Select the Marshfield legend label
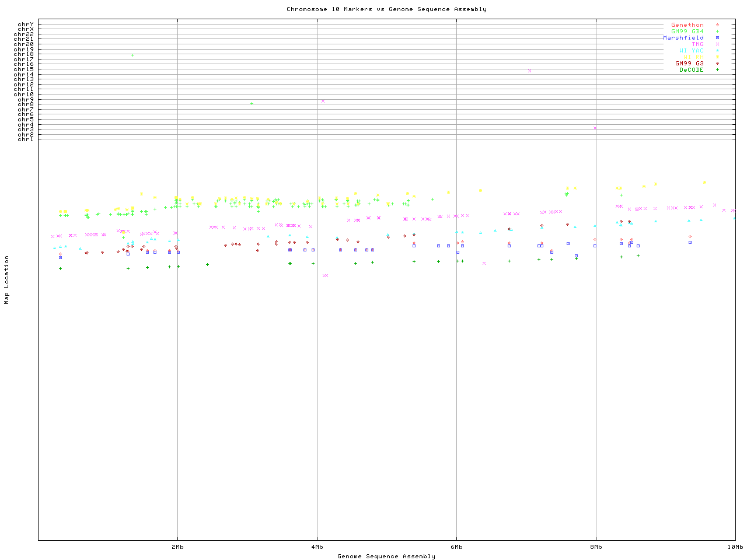The height and width of the screenshot is (560, 747). coord(683,38)
